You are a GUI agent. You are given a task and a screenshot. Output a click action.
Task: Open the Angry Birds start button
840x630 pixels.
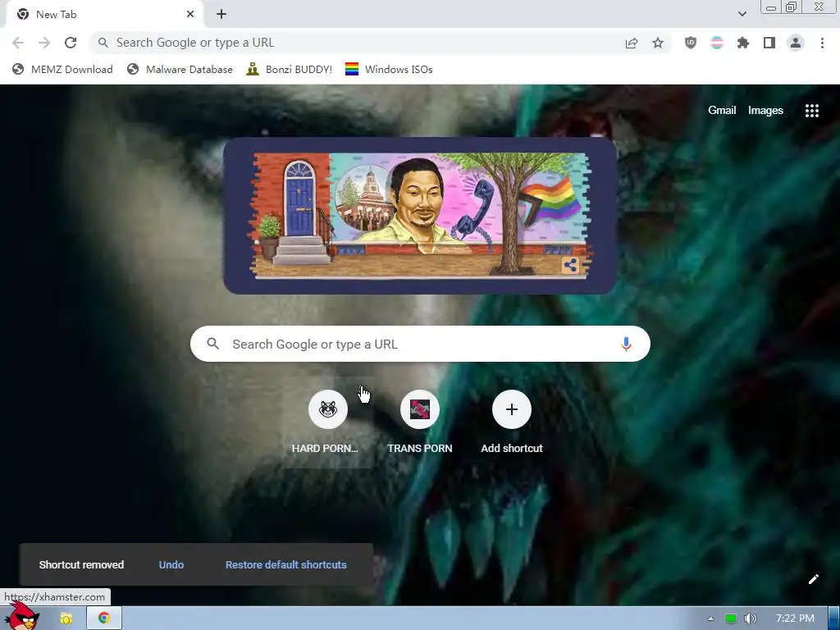pos(21,617)
